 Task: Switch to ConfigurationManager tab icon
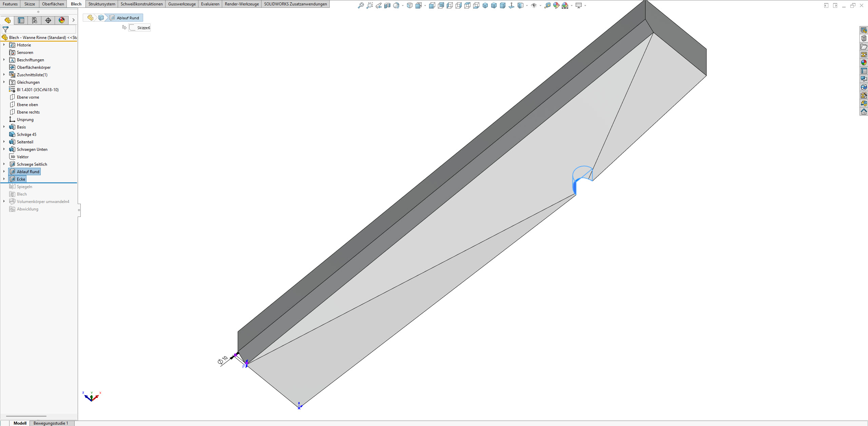[35, 20]
